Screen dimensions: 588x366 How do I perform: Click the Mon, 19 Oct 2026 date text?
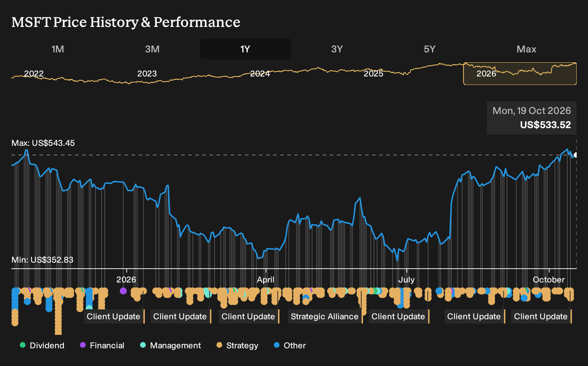[531, 111]
